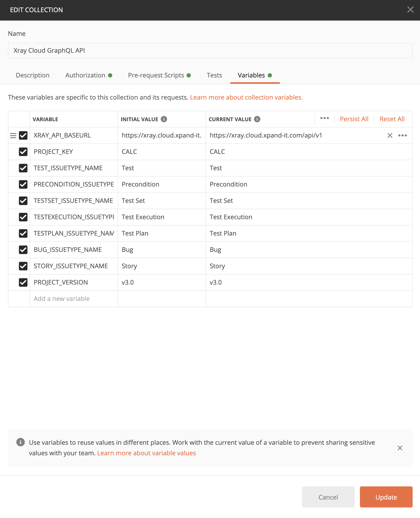Click the info icon in bottom banner
420x518 pixels.
(21, 442)
